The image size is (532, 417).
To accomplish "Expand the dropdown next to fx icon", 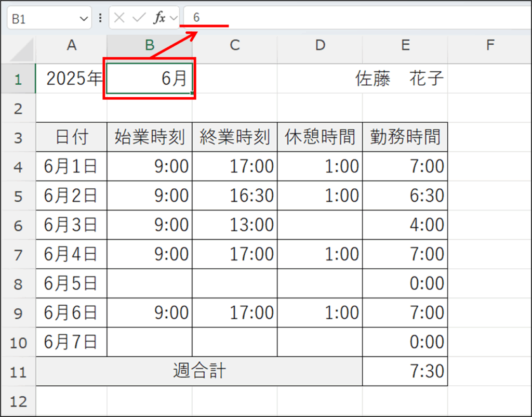I will pos(174,18).
